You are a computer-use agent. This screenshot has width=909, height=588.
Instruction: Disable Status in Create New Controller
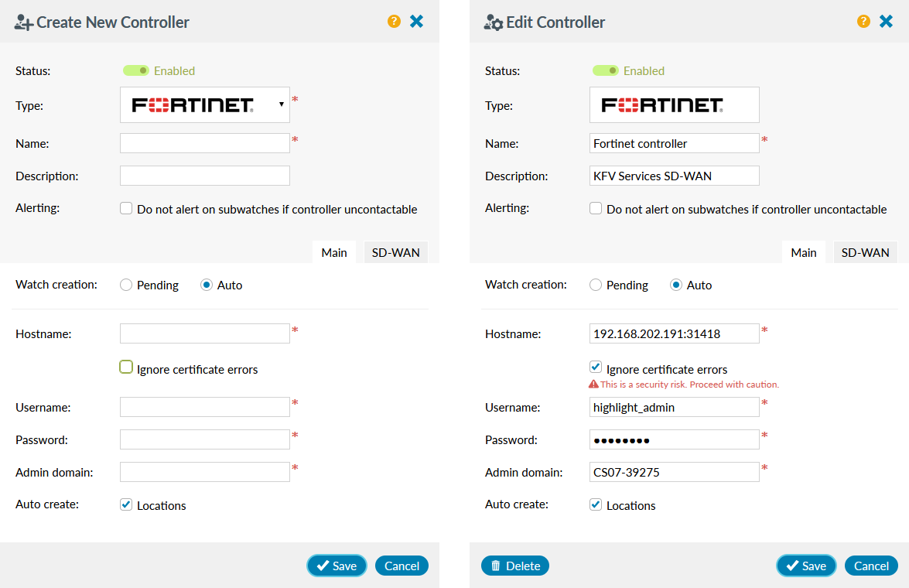pos(136,70)
